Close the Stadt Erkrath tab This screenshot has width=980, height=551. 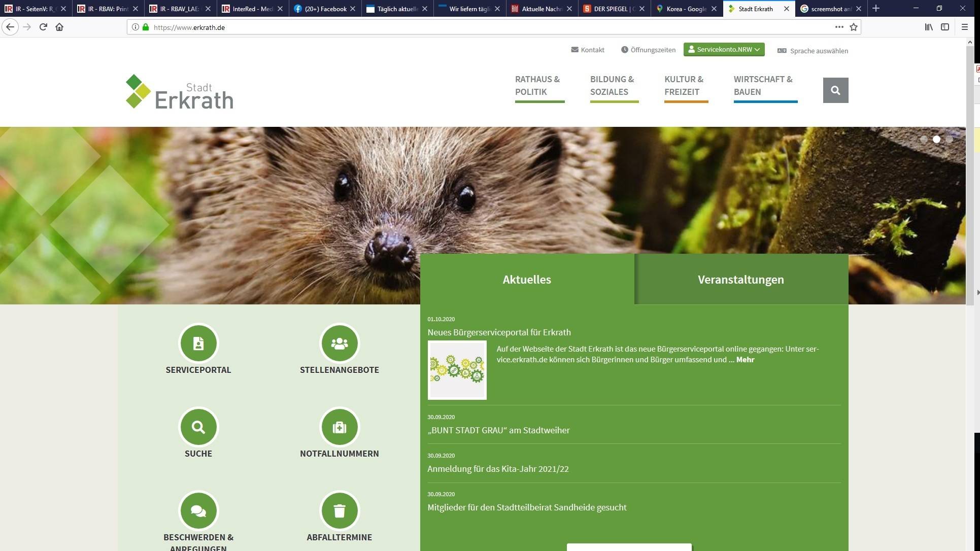click(x=787, y=9)
